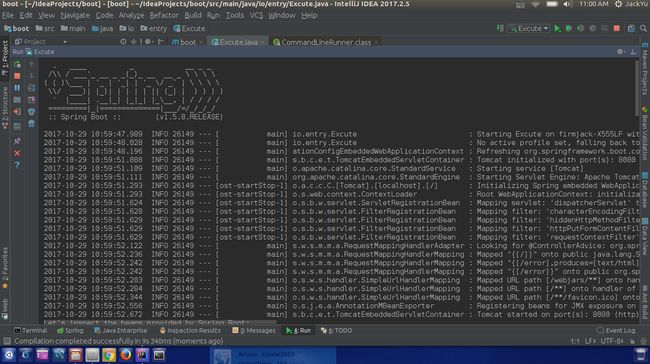
Task: Click the red Stop button in main toolbar
Action: (616, 28)
